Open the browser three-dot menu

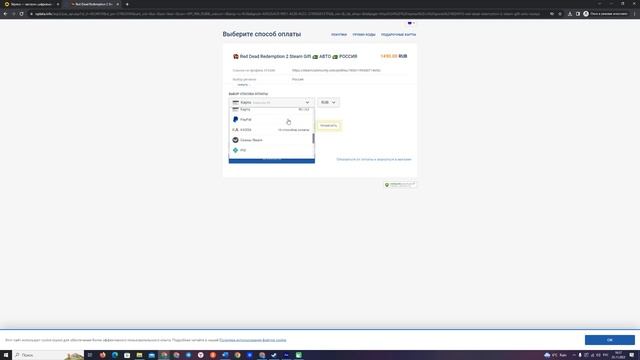click(635, 13)
